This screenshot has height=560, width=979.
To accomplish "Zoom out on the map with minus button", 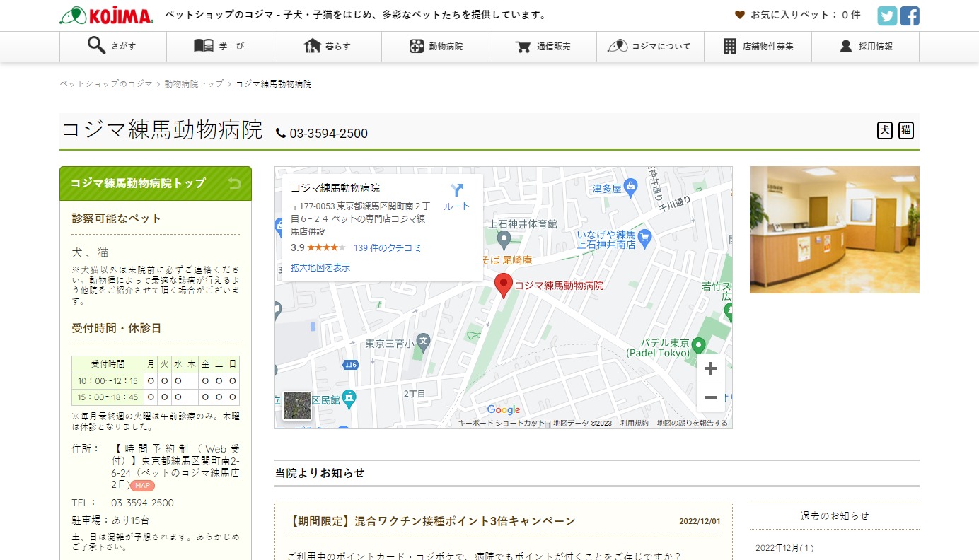I will (x=711, y=397).
